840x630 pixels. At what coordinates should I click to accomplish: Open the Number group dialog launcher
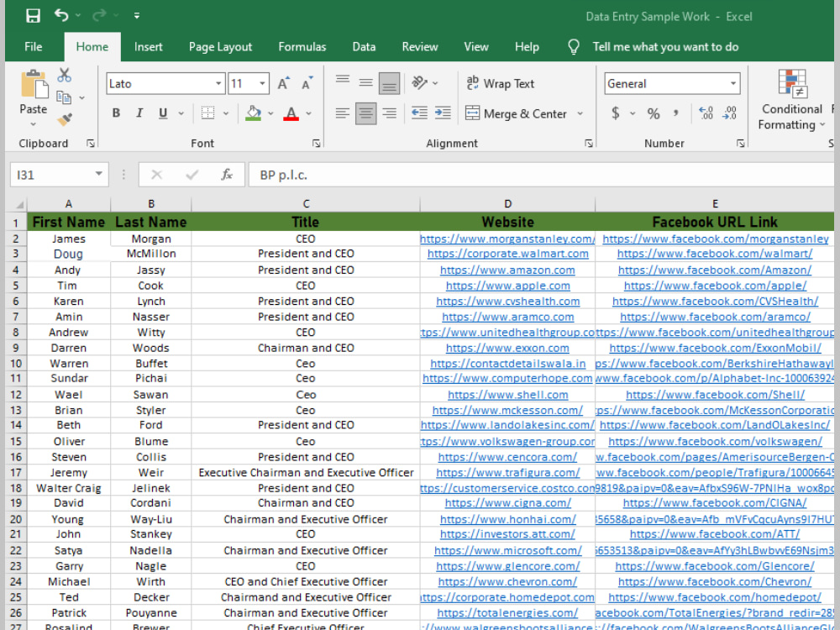tap(740, 143)
